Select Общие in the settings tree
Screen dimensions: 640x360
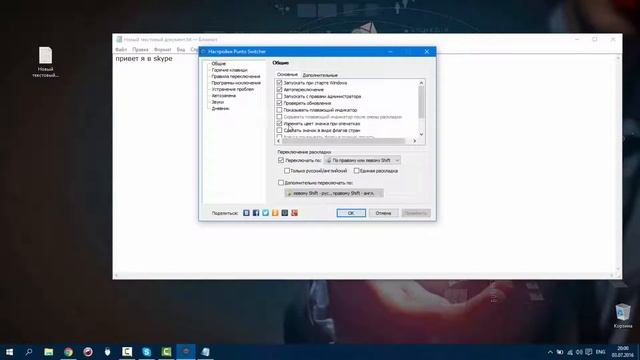(219, 64)
